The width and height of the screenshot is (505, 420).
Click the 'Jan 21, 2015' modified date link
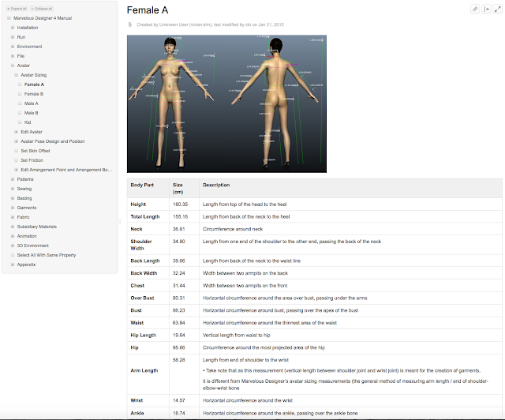click(271, 24)
